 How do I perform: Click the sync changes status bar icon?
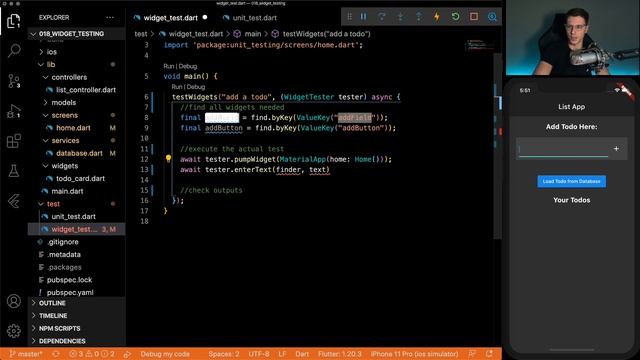tap(56, 354)
